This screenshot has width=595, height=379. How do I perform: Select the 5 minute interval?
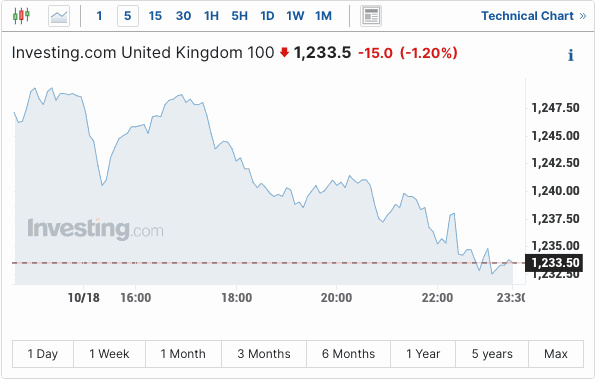coord(128,16)
